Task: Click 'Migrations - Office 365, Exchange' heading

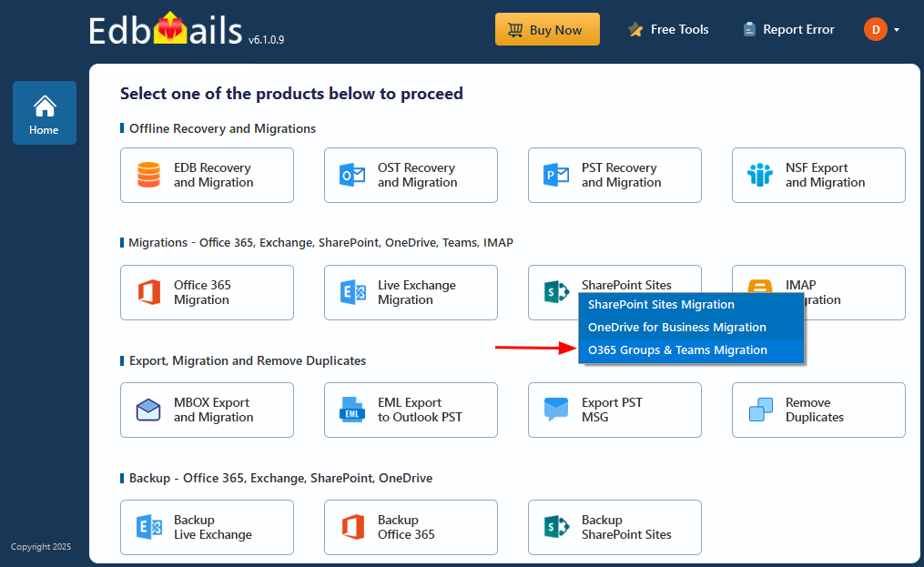Action: [320, 242]
